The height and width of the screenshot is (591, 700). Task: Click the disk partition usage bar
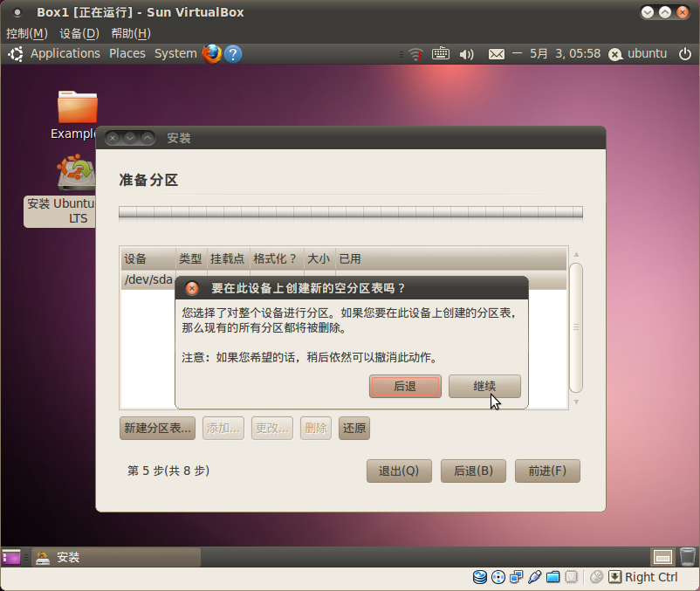click(351, 212)
